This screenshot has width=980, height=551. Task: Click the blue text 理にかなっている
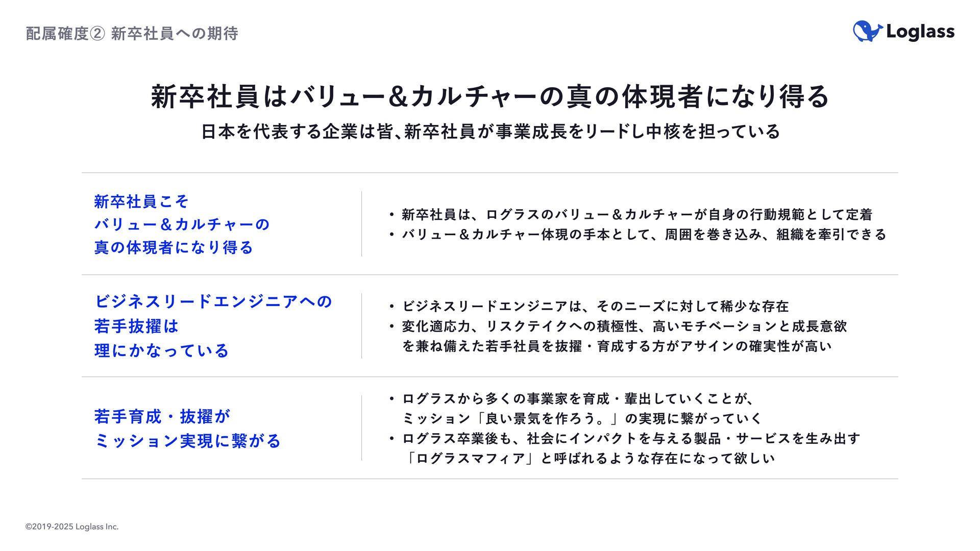click(x=161, y=350)
